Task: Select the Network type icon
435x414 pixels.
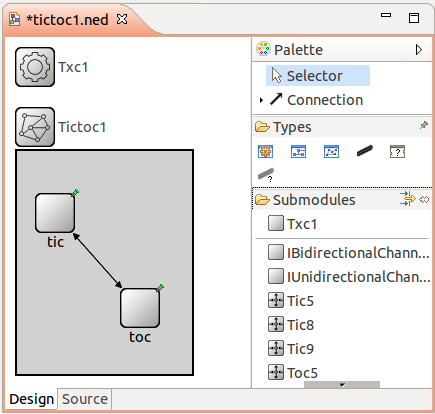Action: [x=331, y=152]
